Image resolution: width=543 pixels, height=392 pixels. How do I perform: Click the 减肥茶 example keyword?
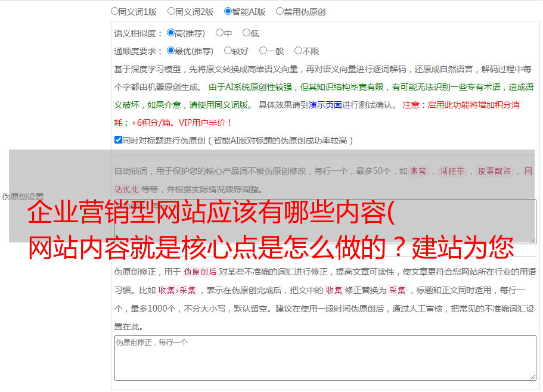[452, 171]
